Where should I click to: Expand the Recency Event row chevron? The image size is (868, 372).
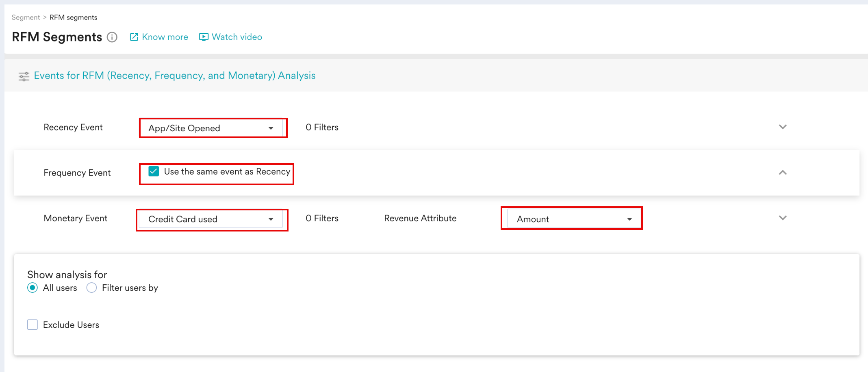pos(783,127)
